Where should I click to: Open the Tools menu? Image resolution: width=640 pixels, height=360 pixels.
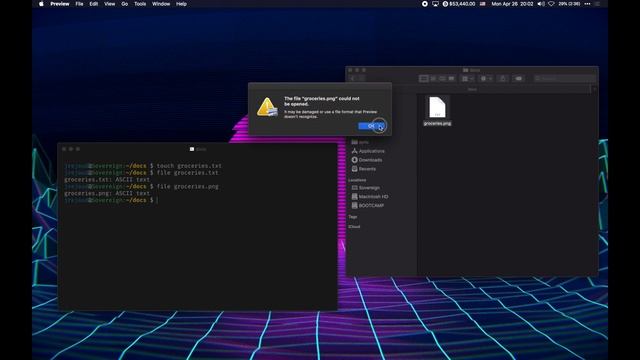140,4
